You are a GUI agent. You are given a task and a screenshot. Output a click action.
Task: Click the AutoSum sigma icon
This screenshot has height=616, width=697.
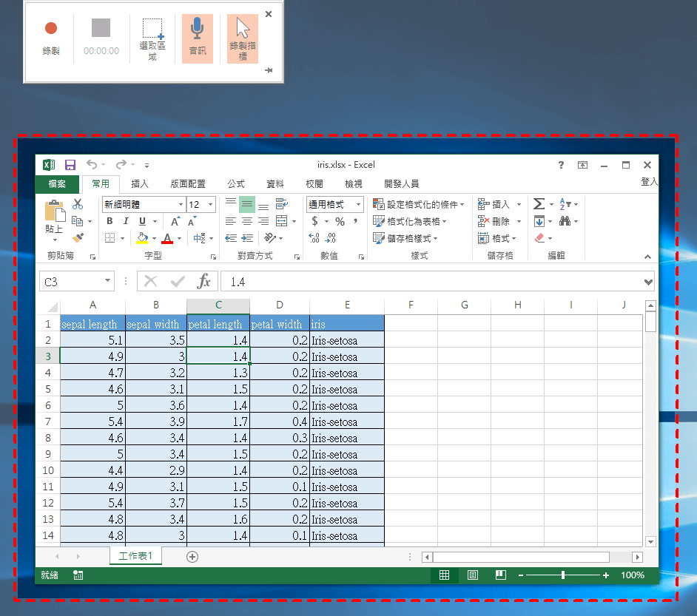coord(539,204)
